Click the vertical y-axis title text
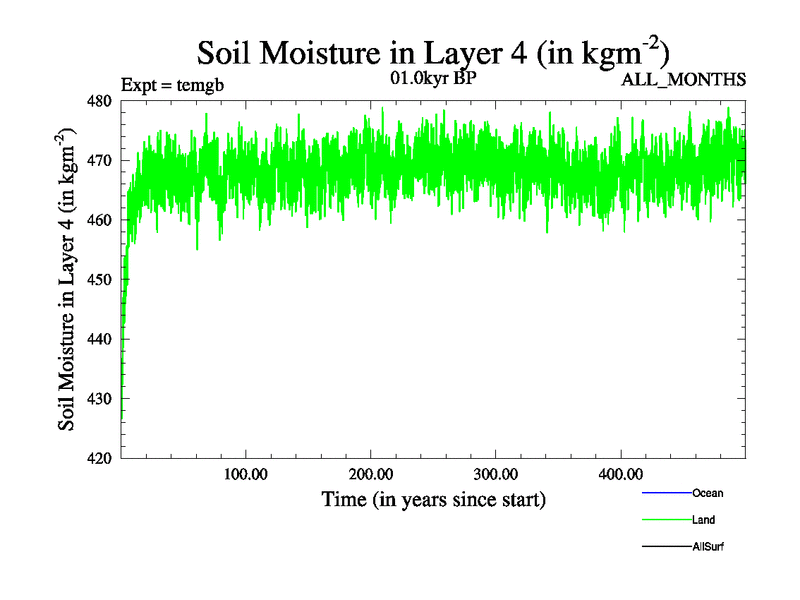 click(68, 280)
